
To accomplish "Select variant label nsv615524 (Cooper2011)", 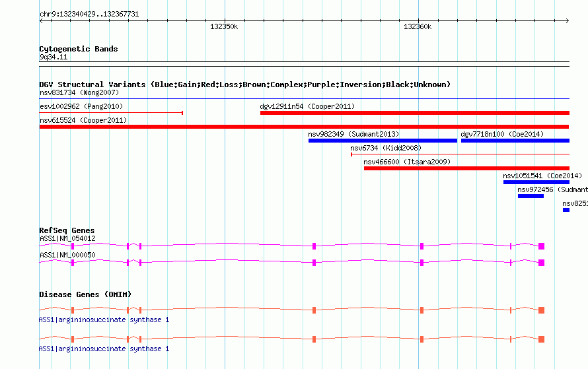I will tap(83, 120).
